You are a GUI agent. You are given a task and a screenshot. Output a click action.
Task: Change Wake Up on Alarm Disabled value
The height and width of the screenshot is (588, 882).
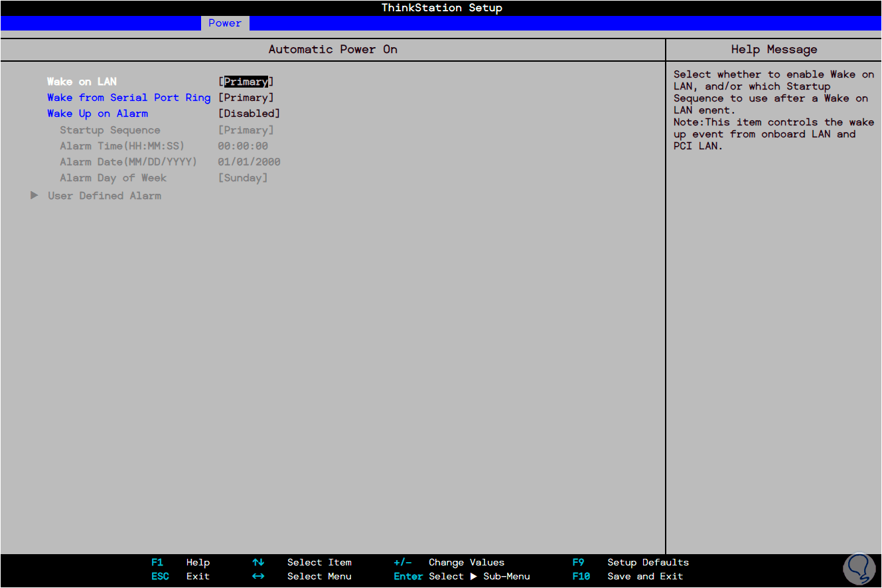coord(250,113)
